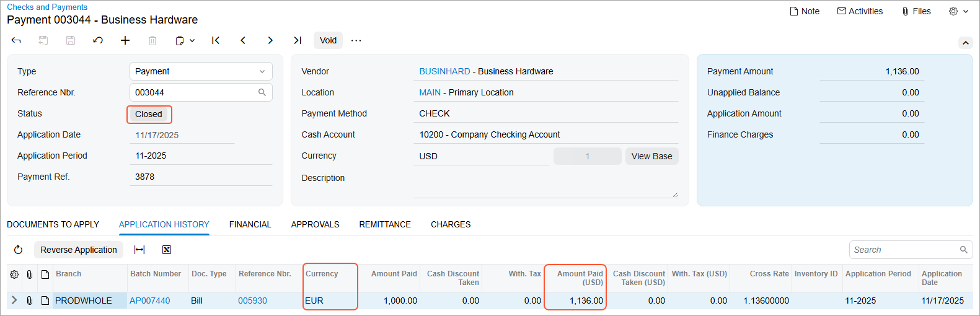Open the Note button

(x=805, y=11)
